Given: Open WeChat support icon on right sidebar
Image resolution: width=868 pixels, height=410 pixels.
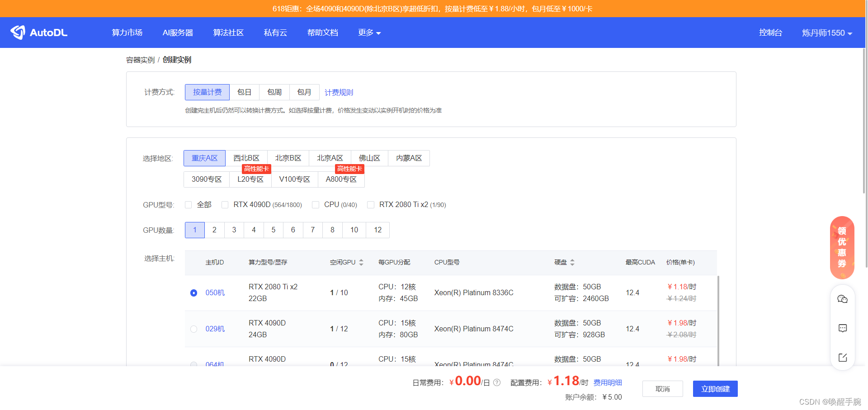Looking at the screenshot, I should [x=843, y=299].
